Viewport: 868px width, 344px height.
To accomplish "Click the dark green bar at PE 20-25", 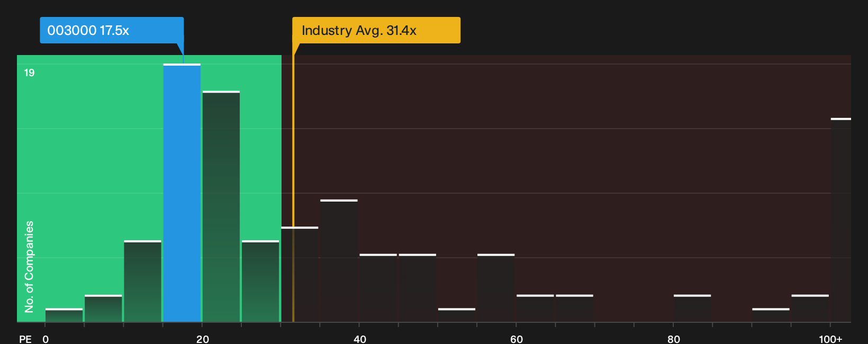I will (221, 206).
